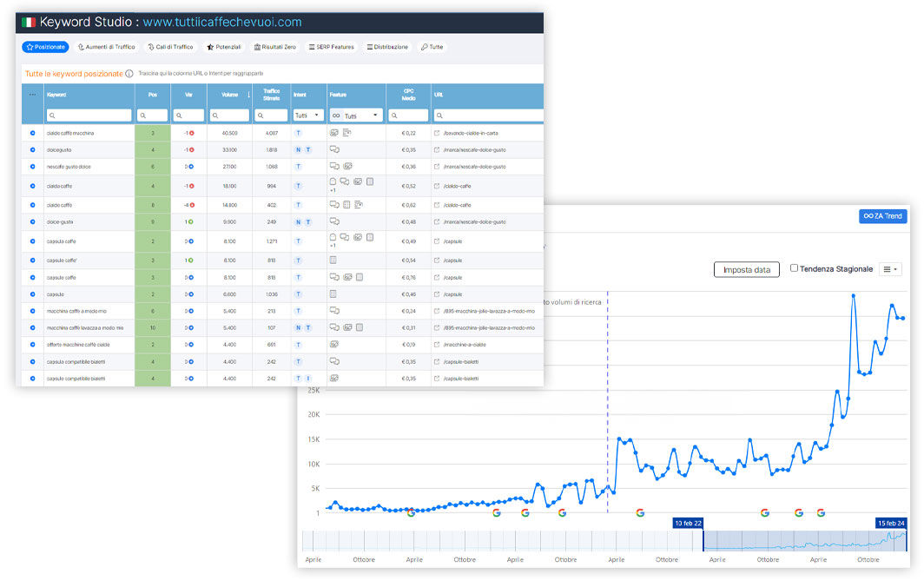924x587 pixels.
Task: Select the SERP Features tab
Action: click(332, 47)
